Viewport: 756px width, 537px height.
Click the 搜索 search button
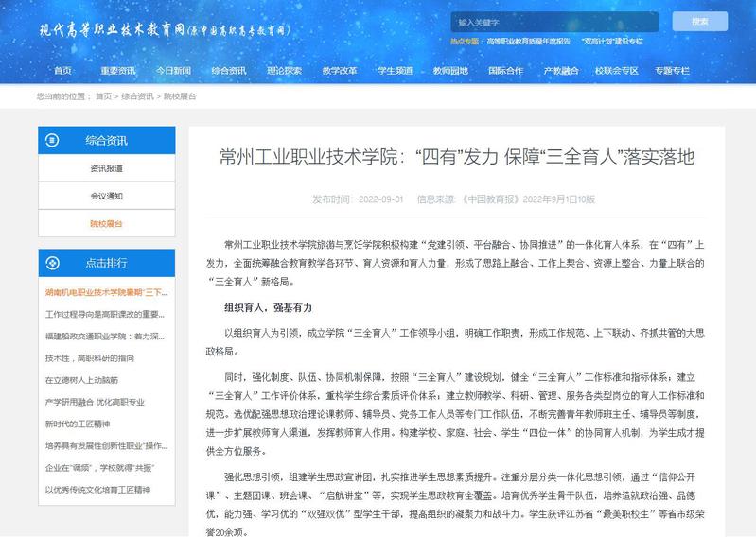[x=699, y=21]
